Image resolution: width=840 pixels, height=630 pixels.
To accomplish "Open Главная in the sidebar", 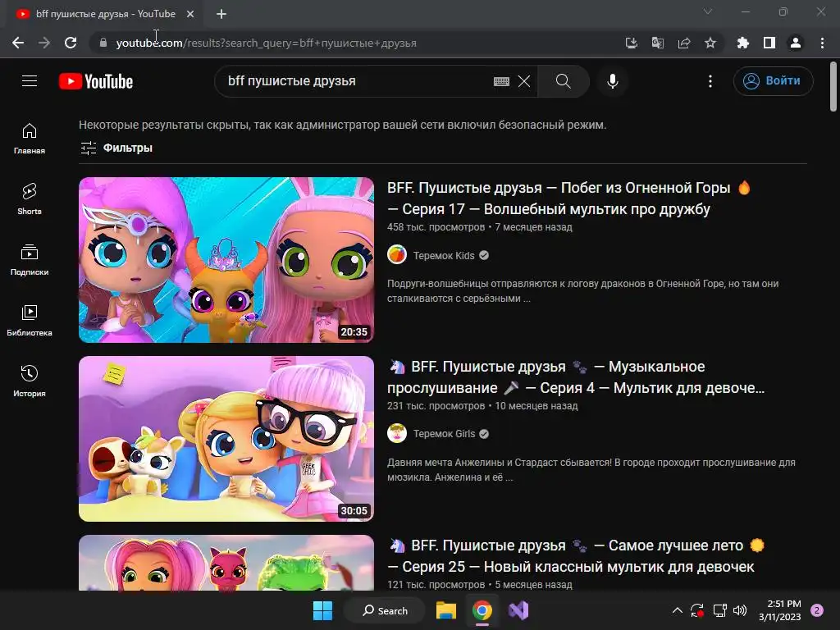I will 30,139.
